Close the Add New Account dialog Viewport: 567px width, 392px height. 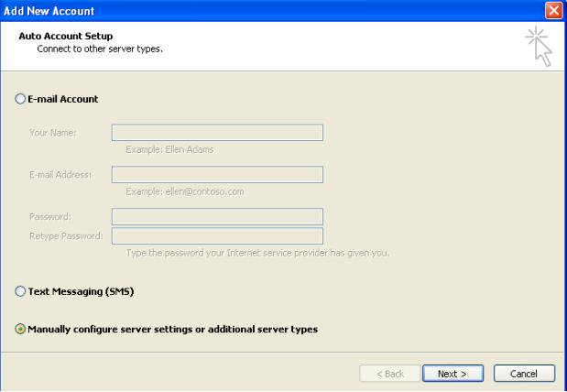click(x=553, y=10)
